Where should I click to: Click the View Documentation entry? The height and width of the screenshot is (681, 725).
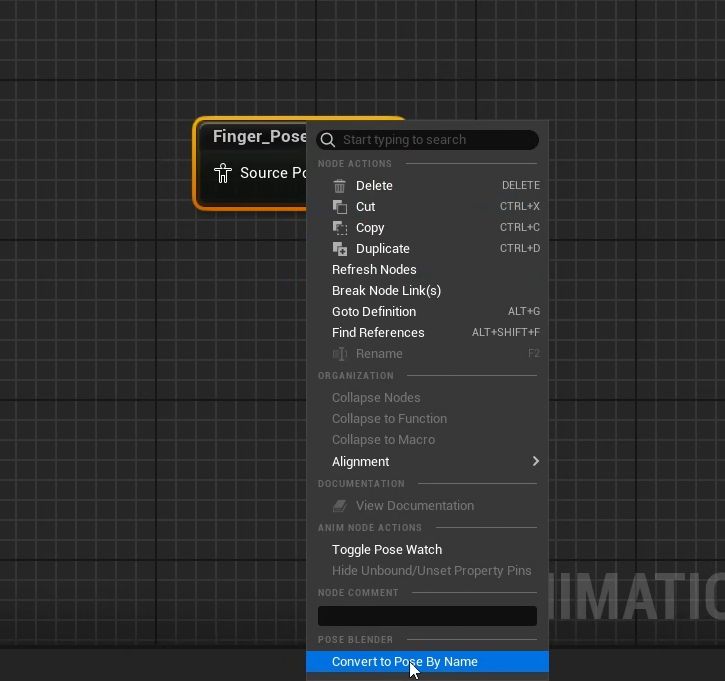click(x=428, y=506)
